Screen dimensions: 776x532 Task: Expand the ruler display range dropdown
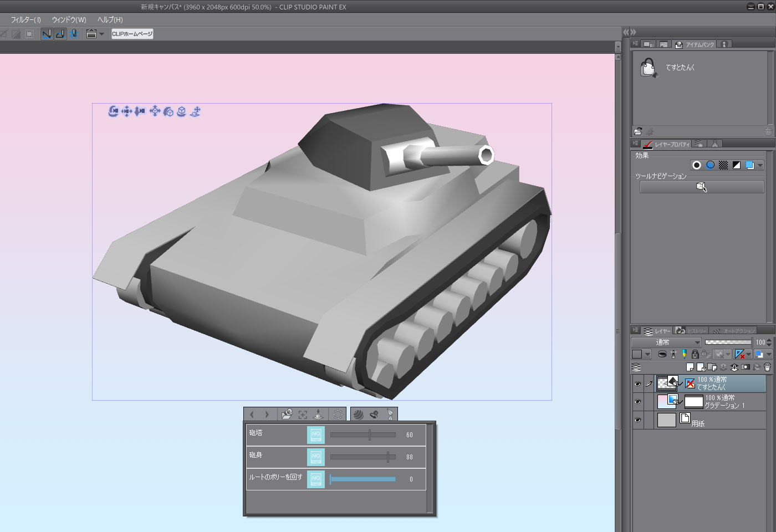(749, 354)
